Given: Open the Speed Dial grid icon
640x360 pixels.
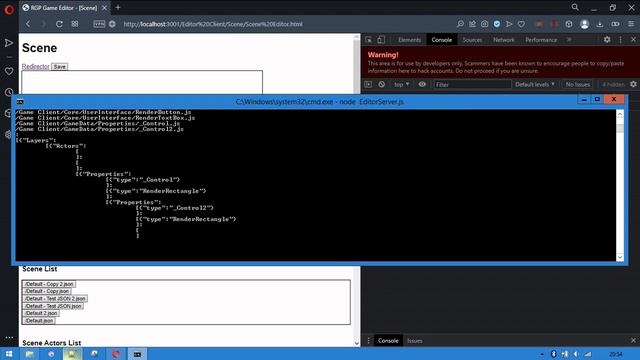Looking at the screenshot, I should 75,24.
